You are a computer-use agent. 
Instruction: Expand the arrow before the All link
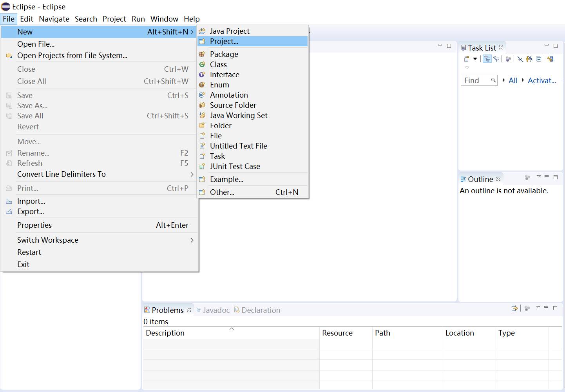pyautogui.click(x=504, y=80)
